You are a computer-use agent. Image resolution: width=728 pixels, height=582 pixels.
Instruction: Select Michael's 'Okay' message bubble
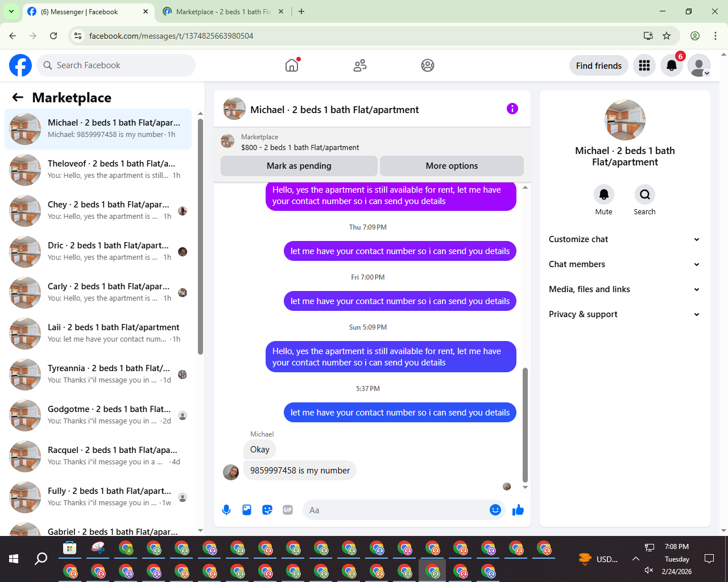260,450
